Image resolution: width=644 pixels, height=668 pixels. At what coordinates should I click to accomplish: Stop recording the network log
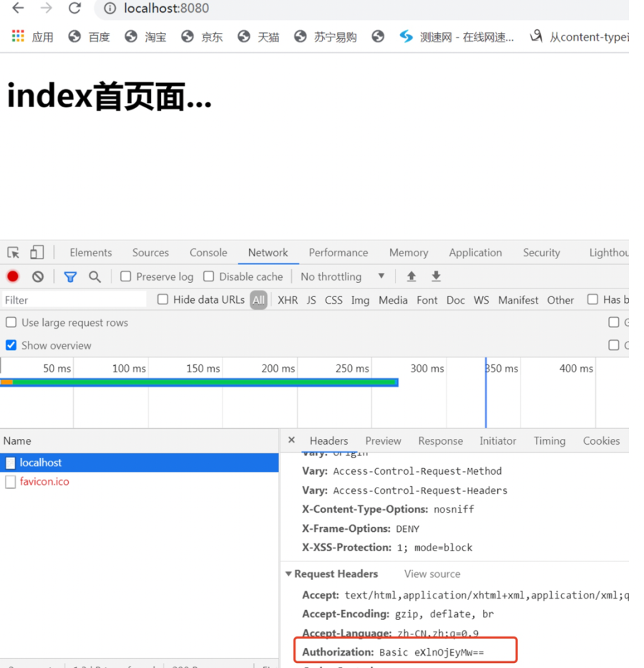(12, 276)
